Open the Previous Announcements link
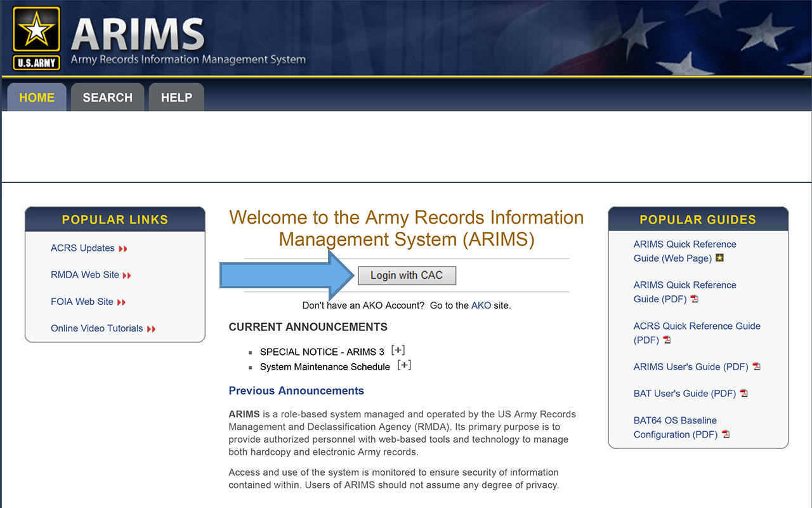This screenshot has width=812, height=508. pos(296,391)
